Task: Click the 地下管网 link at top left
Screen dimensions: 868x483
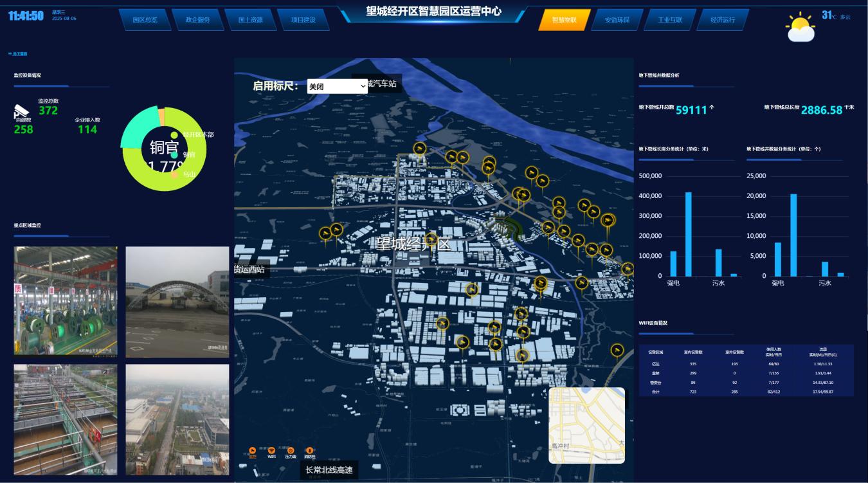Action: (18, 54)
